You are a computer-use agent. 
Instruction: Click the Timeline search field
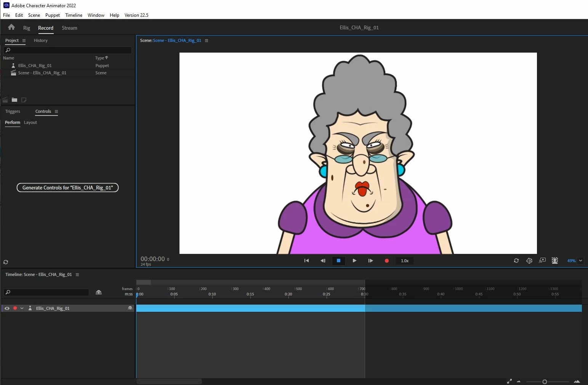46,292
